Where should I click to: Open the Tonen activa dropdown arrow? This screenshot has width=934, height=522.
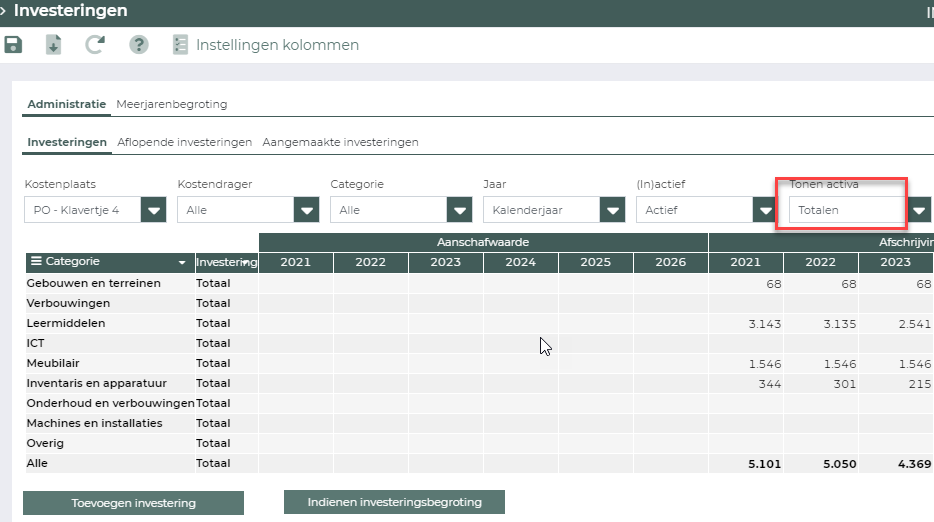tap(920, 210)
